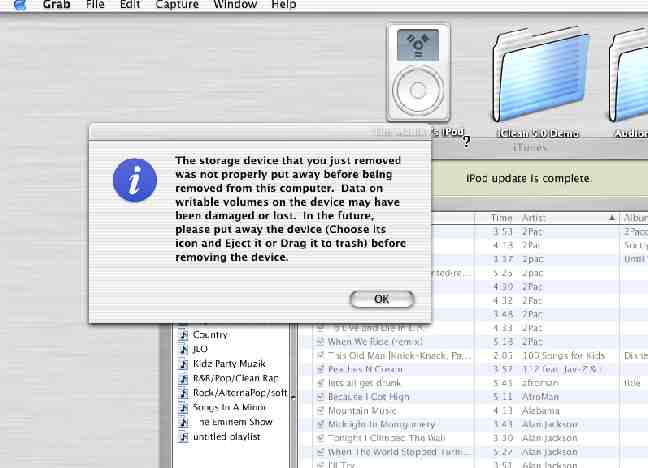The width and height of the screenshot is (648, 468).
Task: Select the 100 Songs for Kids artist cell
Action: pos(564,356)
